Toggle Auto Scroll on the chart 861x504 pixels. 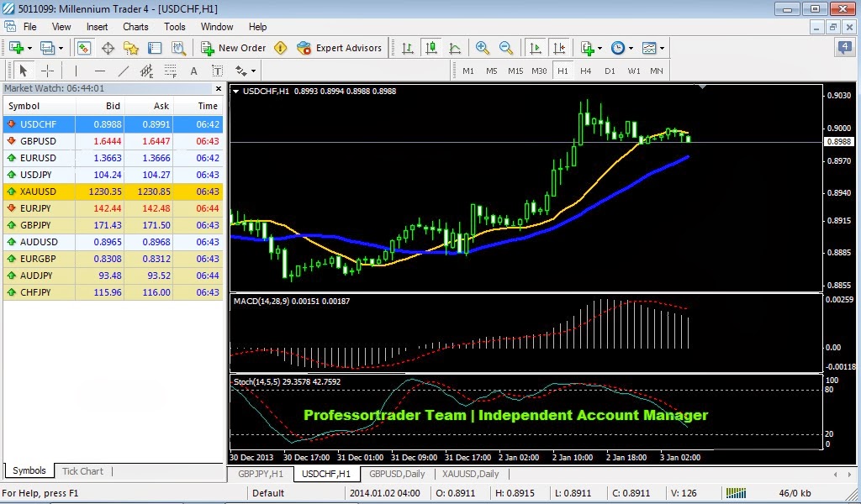point(536,48)
